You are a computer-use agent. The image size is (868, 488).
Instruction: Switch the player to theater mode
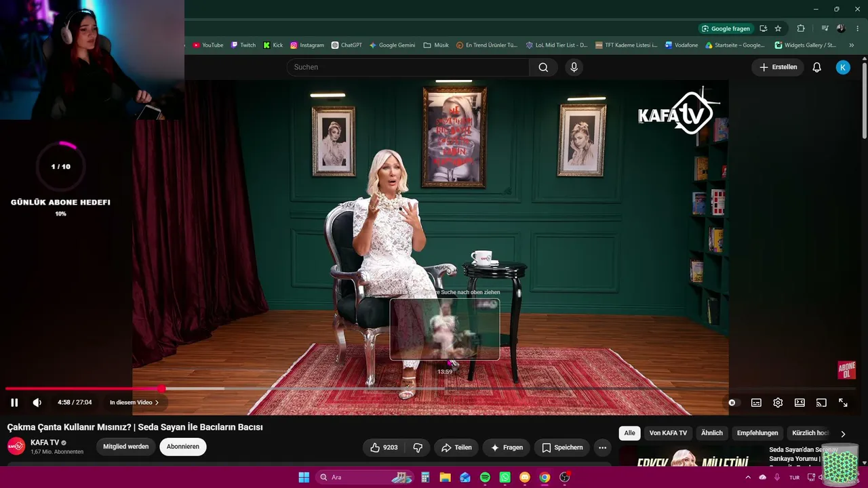pos(800,403)
